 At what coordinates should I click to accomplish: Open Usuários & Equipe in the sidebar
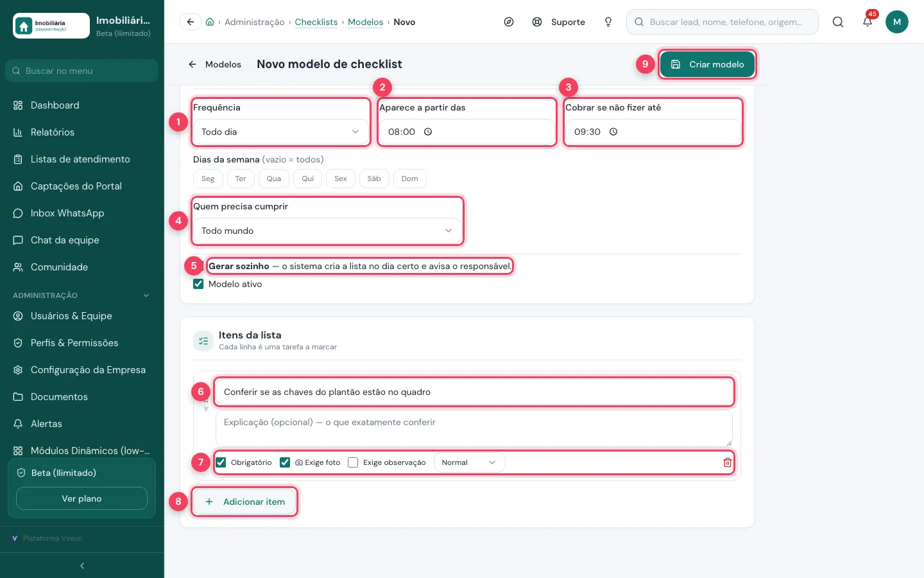(82, 316)
